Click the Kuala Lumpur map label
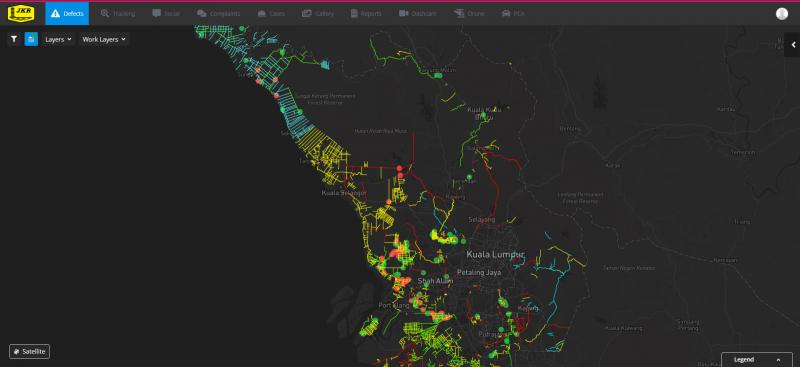800x367 pixels. [x=495, y=254]
